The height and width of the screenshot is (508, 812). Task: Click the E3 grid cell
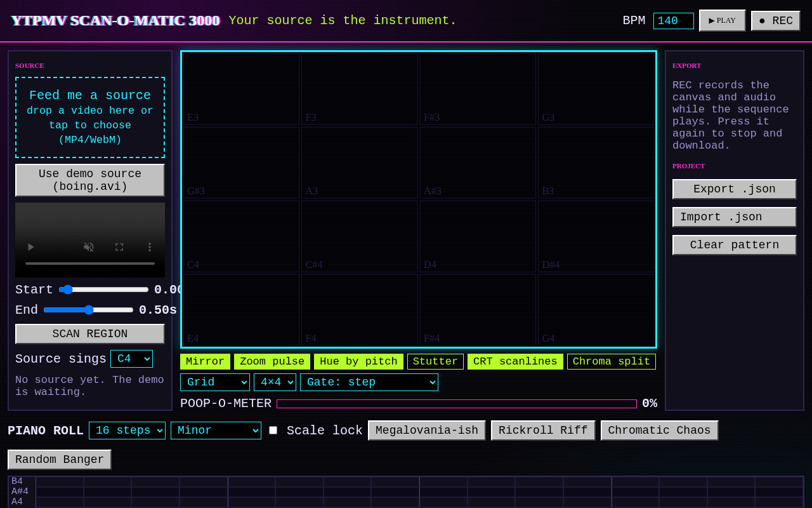(241, 89)
